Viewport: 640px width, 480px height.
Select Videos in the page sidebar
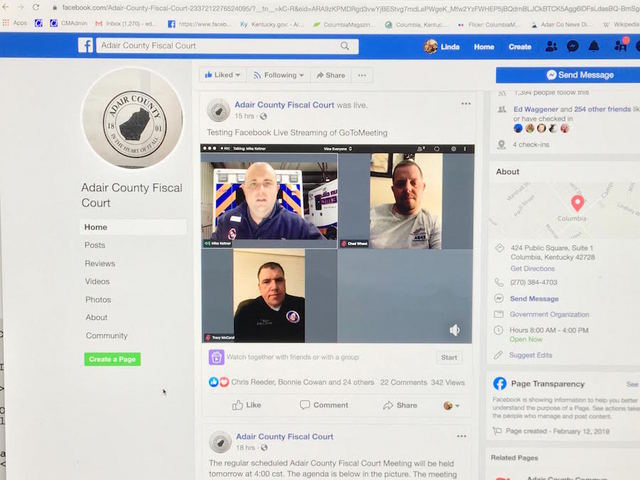coord(98,281)
